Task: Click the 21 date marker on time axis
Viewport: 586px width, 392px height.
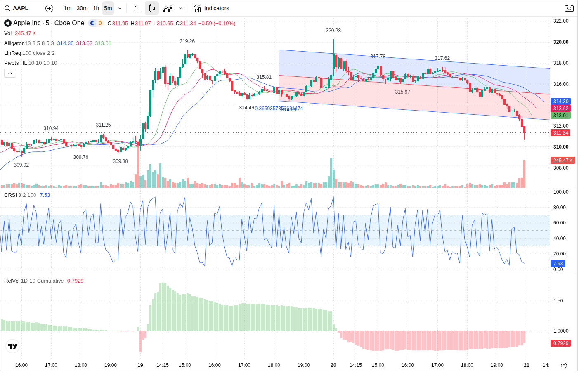Action: click(527, 365)
